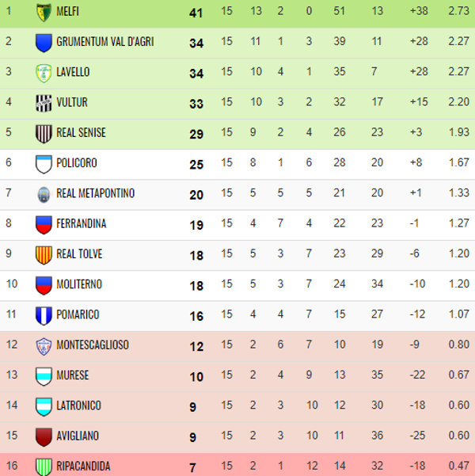This screenshot has height=476, width=475.
Task: Select the Avigliano dark red shield
Action: [44, 437]
